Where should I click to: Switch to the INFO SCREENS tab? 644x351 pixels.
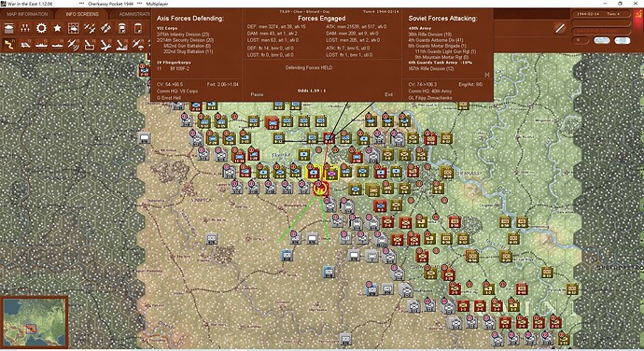(82, 14)
